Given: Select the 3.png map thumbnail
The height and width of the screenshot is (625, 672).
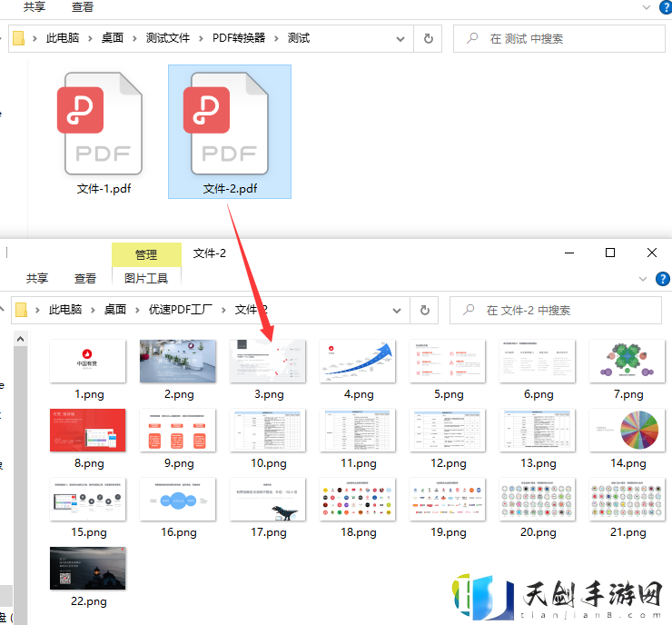Looking at the screenshot, I should point(268,361).
